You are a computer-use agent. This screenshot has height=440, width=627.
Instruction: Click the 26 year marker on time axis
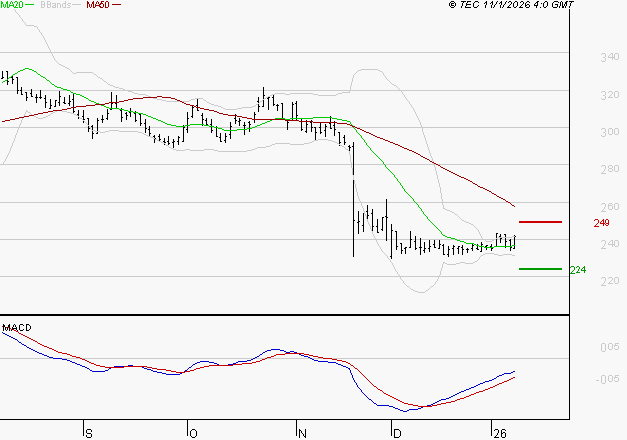click(500, 434)
